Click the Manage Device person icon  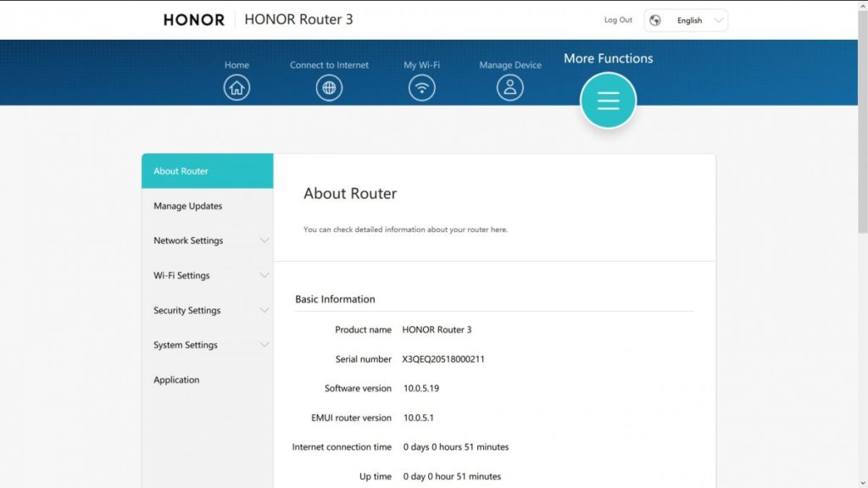point(509,86)
